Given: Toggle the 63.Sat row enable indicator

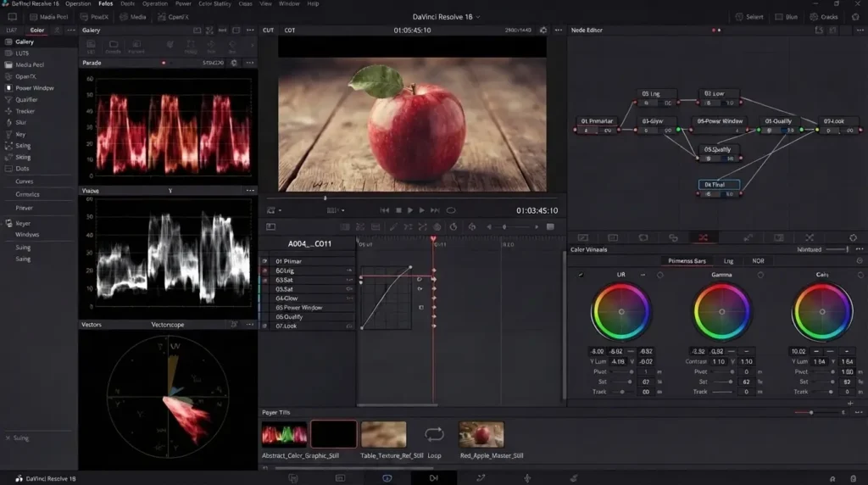Looking at the screenshot, I should point(264,280).
